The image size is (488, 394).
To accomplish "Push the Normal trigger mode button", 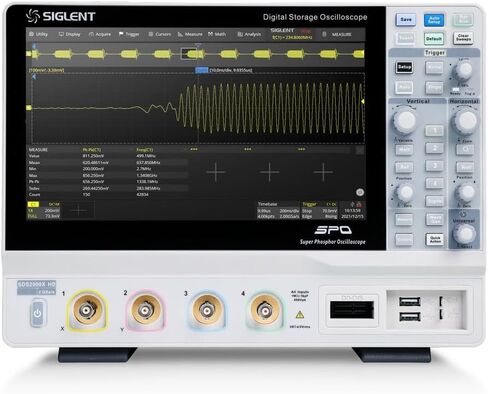I will pos(434,67).
